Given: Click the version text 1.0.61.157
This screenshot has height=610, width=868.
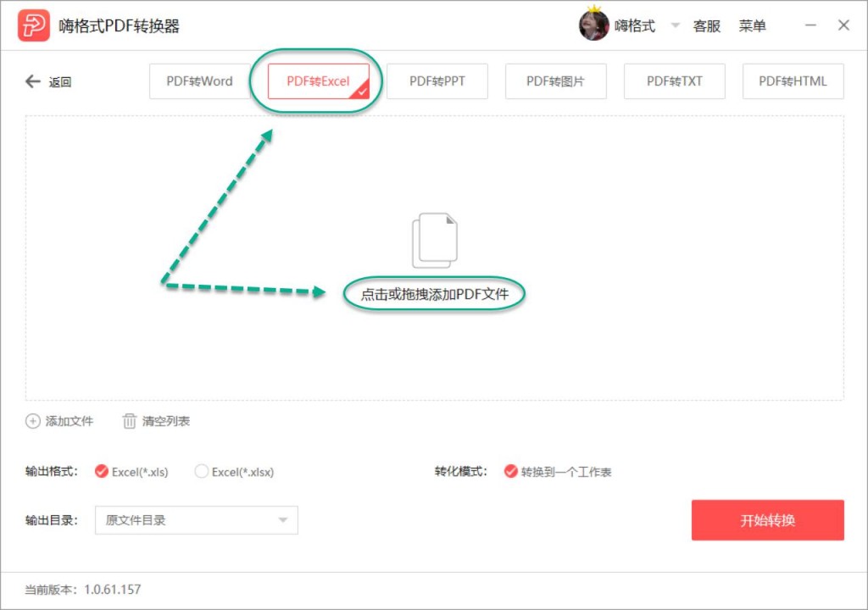Looking at the screenshot, I should [113, 590].
